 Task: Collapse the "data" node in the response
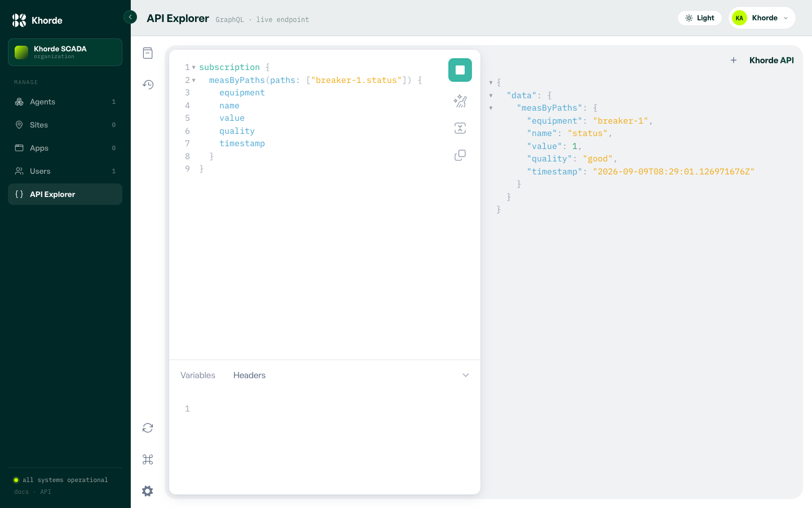(491, 95)
